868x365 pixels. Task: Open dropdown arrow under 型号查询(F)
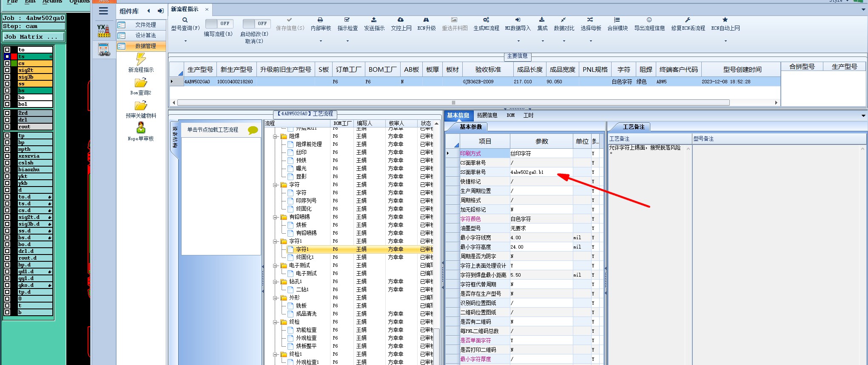(185, 41)
